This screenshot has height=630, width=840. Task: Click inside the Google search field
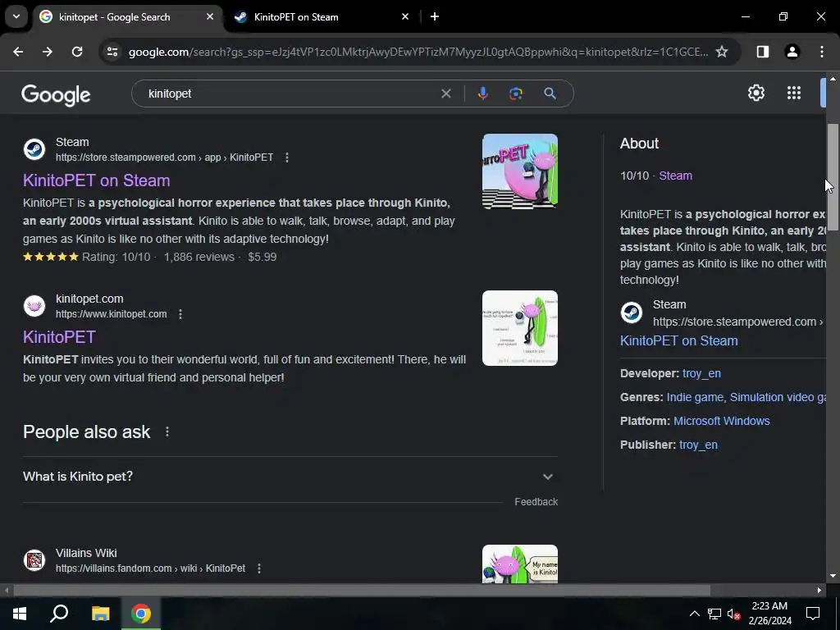290,94
